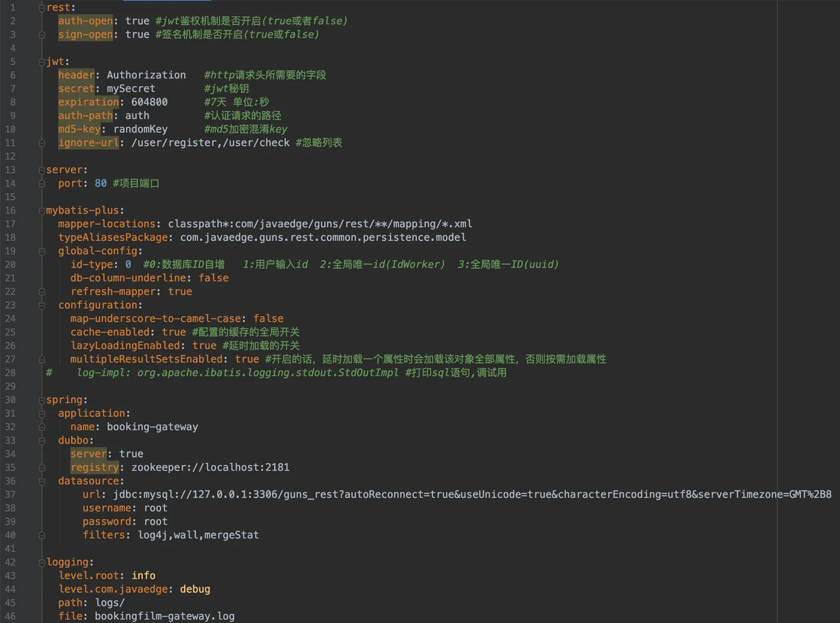The height and width of the screenshot is (623, 840).
Task: Click the commented log-impl line
Action: tap(277, 373)
